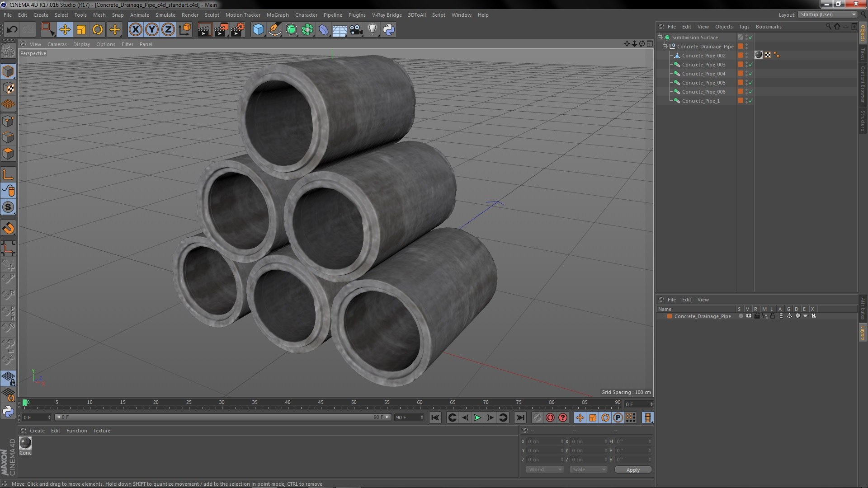
Task: Open viewport Cameras menu
Action: [x=57, y=44]
